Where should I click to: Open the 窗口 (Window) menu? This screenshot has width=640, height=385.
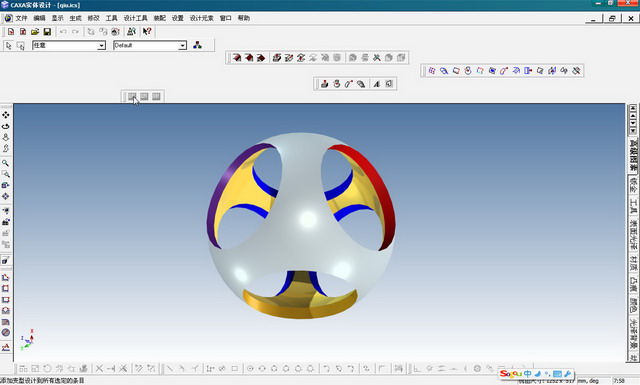point(225,18)
